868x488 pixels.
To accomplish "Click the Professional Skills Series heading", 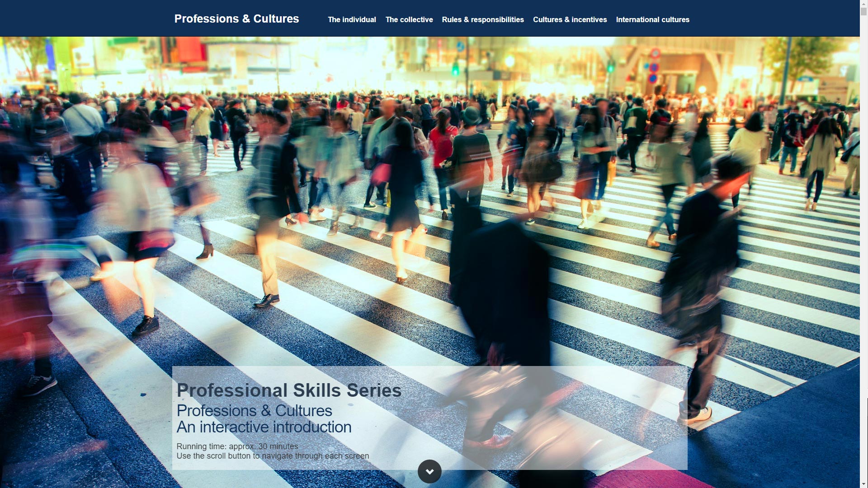I will [x=289, y=390].
